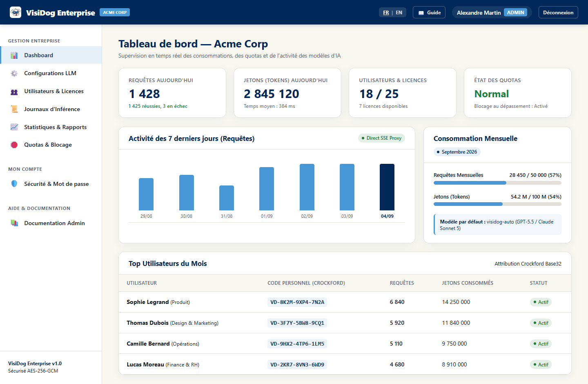588x384 pixels.
Task: Click the 01/09 activity bar
Action: 267,189
